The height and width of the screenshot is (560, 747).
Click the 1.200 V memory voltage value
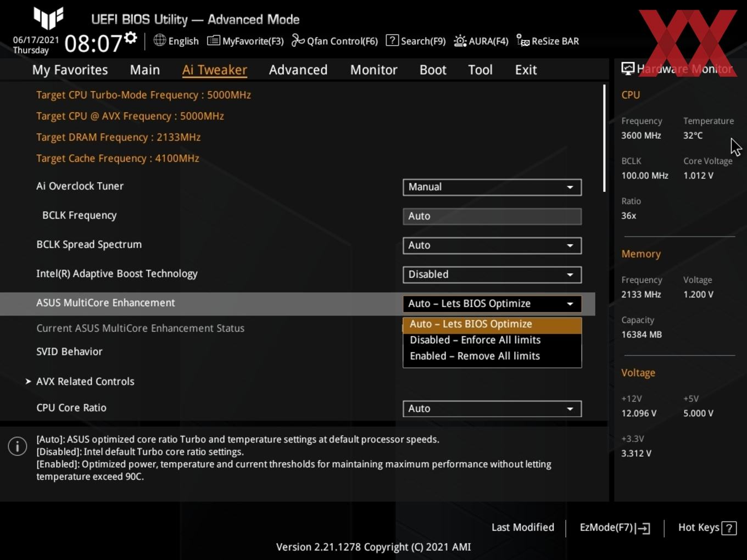point(698,294)
